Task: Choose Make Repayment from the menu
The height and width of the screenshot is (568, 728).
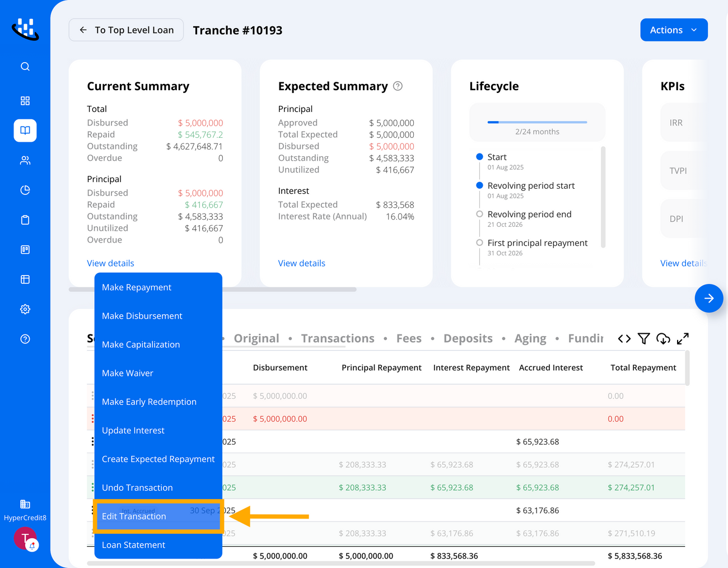Action: (x=136, y=287)
